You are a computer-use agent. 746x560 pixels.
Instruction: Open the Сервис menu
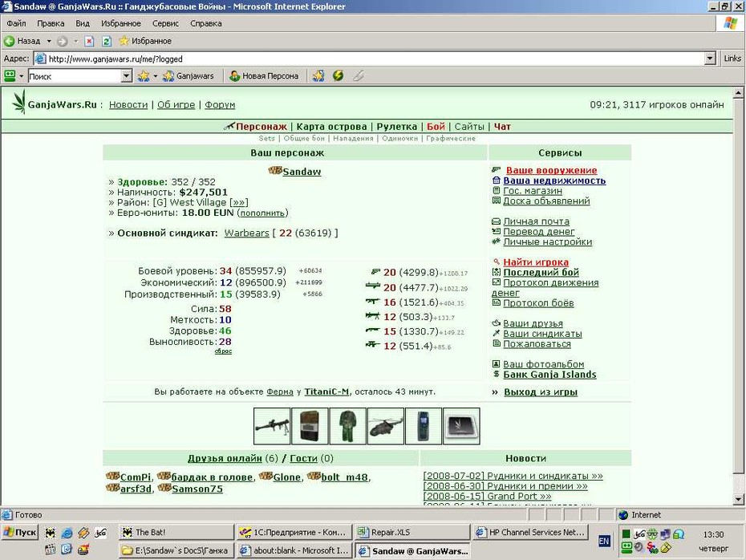[x=165, y=23]
